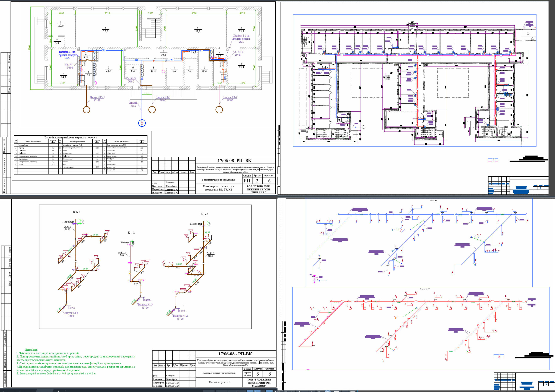Select room area value "52,8"
Screen dimensions: 555x392
coord(198,31)
